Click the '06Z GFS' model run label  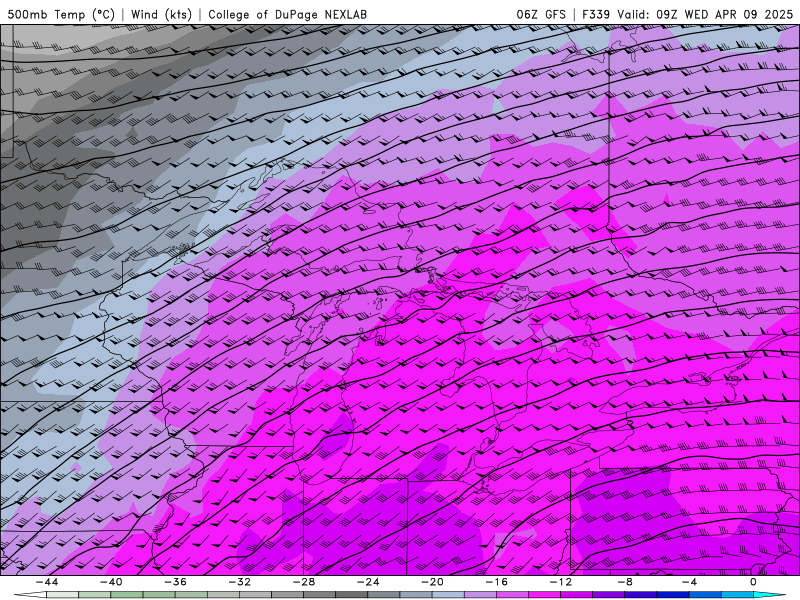[x=541, y=14]
